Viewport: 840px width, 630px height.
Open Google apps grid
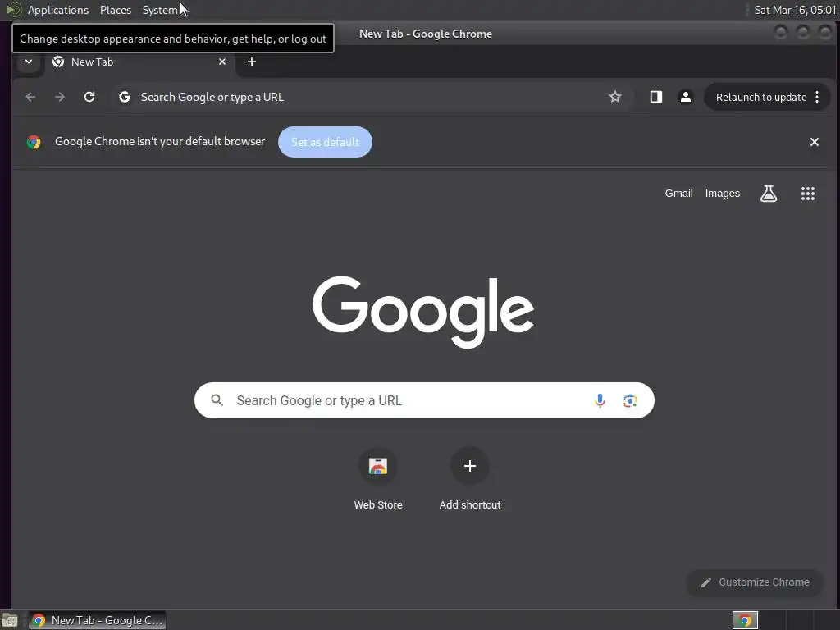point(808,194)
